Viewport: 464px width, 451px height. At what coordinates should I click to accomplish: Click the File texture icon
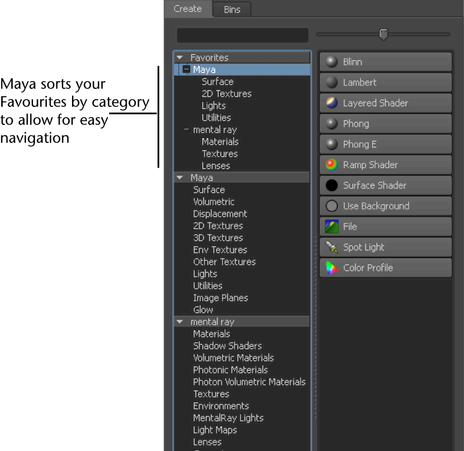(331, 227)
